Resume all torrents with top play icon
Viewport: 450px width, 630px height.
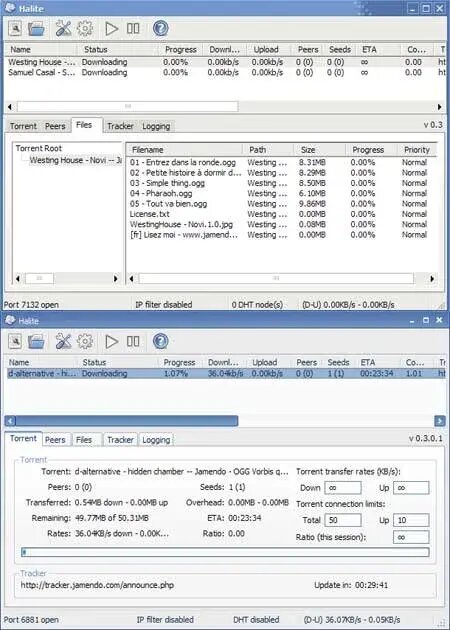pos(111,29)
